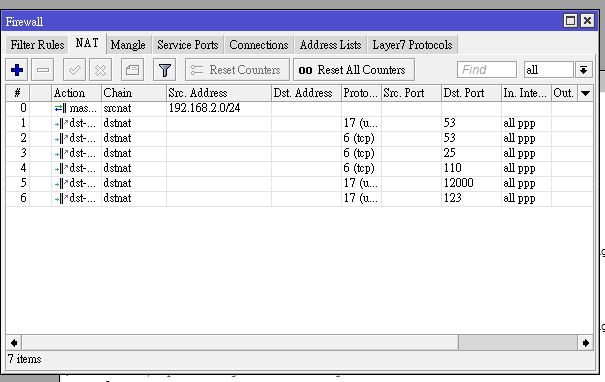The height and width of the screenshot is (382, 605).
Task: Sort by Proto... column header
Action: [361, 93]
